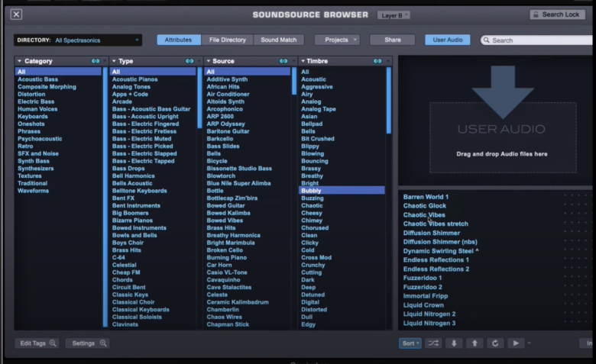596x364 pixels.
Task: Click the up arrow to step to previous sound
Action: pyautogui.click(x=475, y=343)
